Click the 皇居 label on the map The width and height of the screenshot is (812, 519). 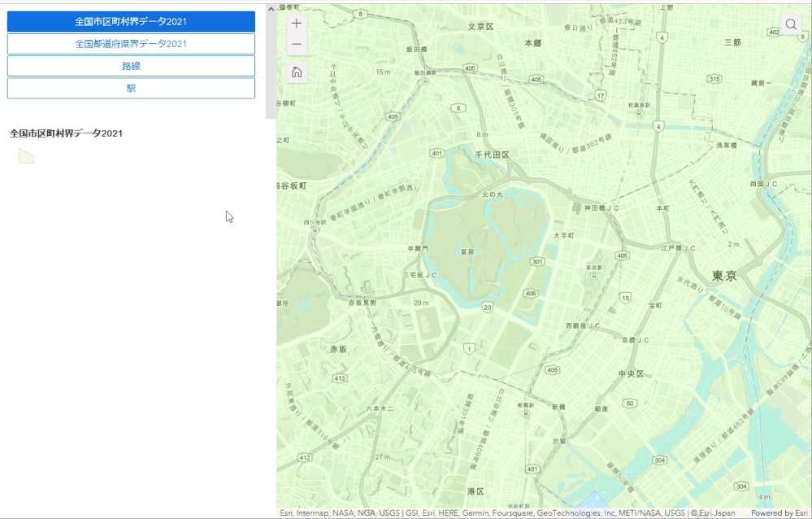(467, 252)
